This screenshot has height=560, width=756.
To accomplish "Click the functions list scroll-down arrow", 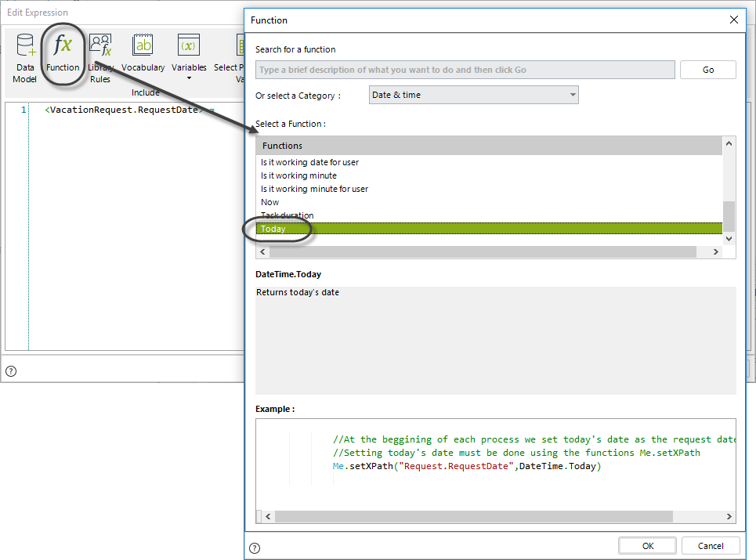I will pos(729,239).
